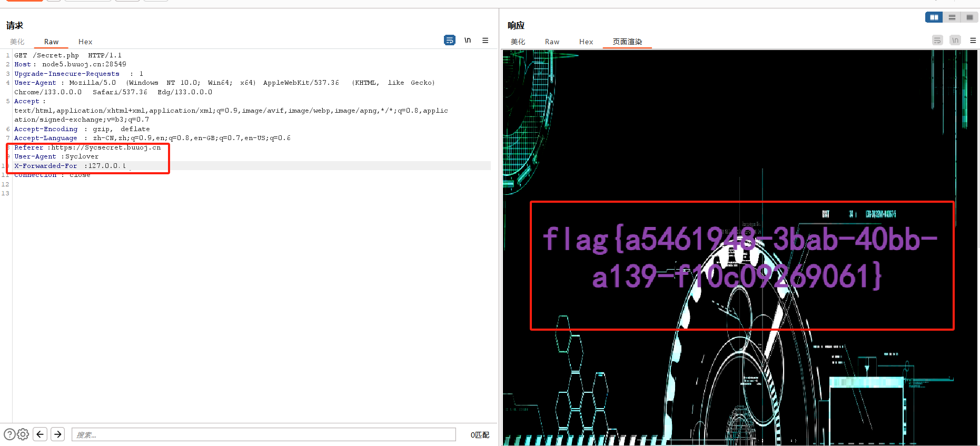Open the response Hex tab
This screenshot has height=446, width=980.
(x=586, y=42)
